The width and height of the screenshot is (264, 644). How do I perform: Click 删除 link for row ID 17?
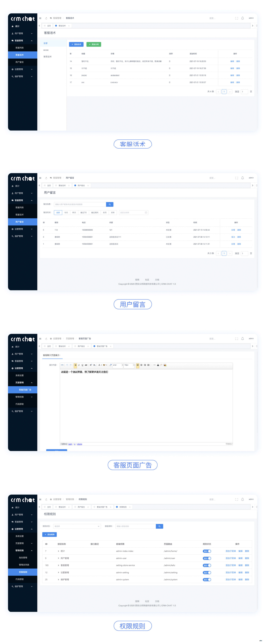coord(238,82)
